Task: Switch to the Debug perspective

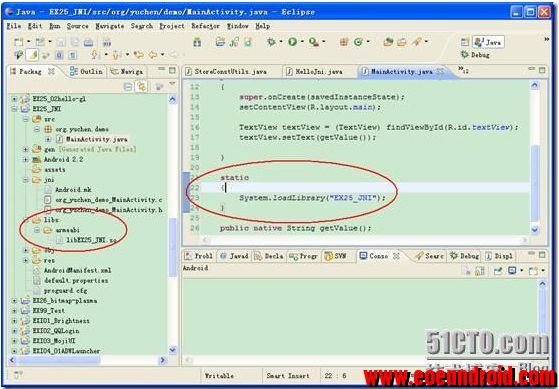Action: coord(475,55)
